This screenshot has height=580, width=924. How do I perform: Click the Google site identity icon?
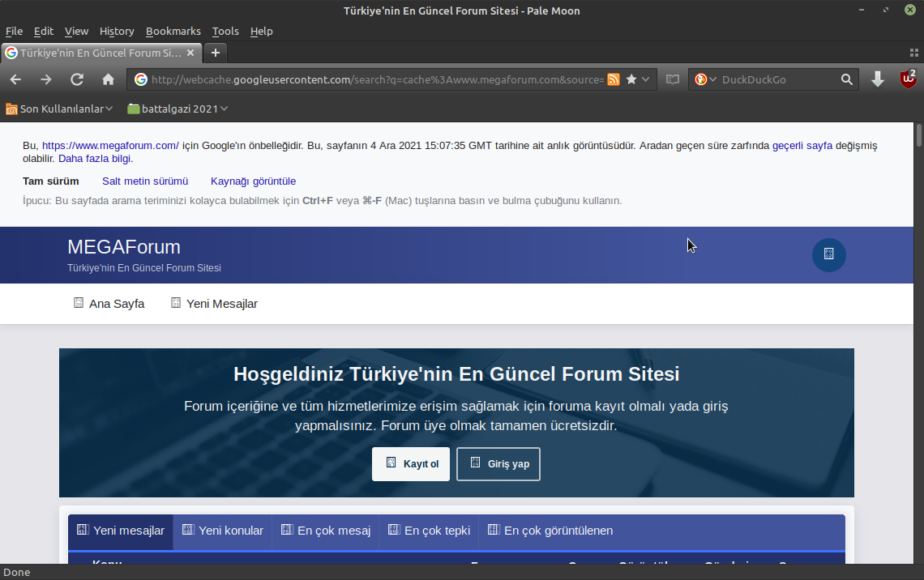[x=141, y=79]
